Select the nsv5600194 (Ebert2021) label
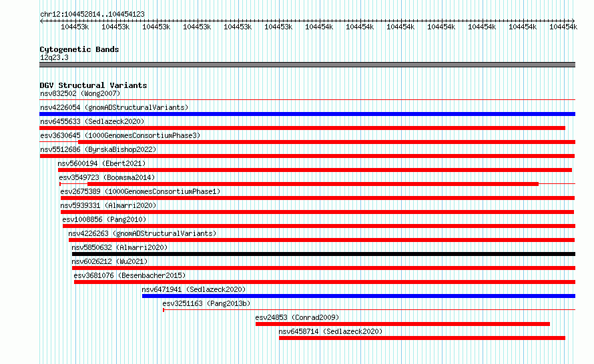Image resolution: width=594 pixels, height=364 pixels. coord(101,163)
